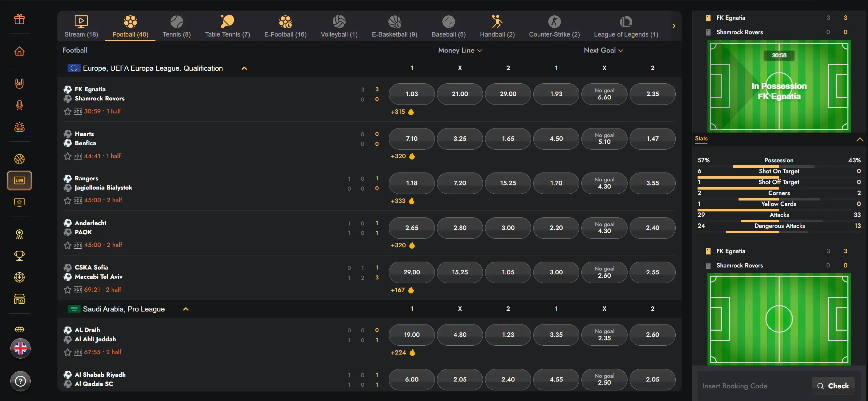The image size is (868, 401).
Task: Select the LIVE icon in sidebar
Action: (x=19, y=180)
